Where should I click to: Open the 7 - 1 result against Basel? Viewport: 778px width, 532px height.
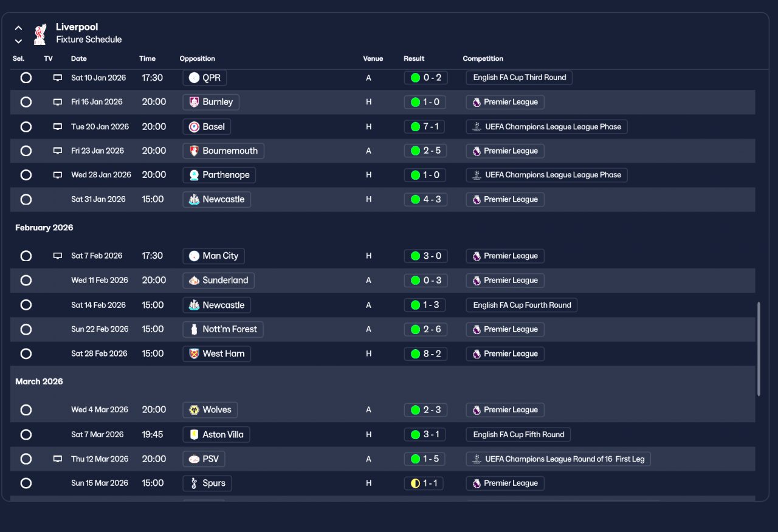[x=425, y=127]
